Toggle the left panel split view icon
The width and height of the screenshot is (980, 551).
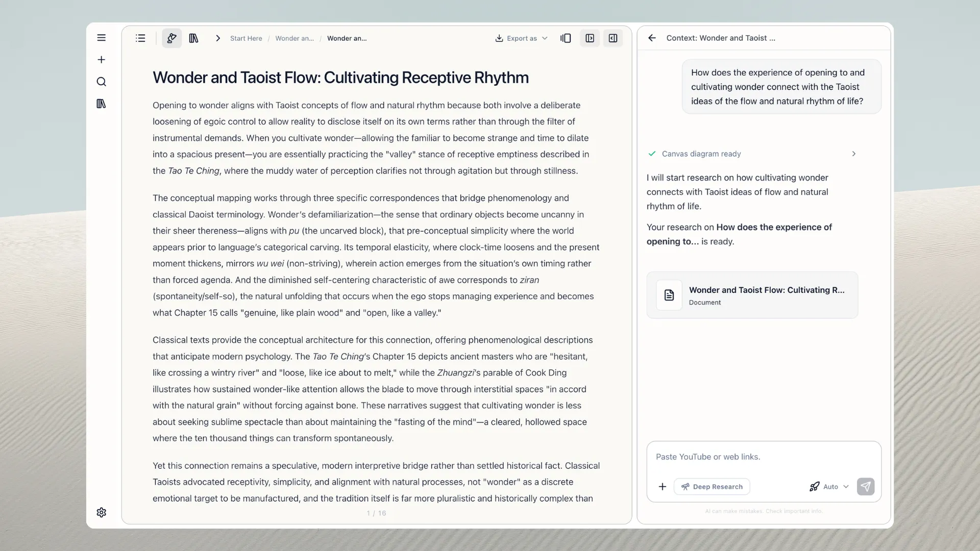point(590,38)
